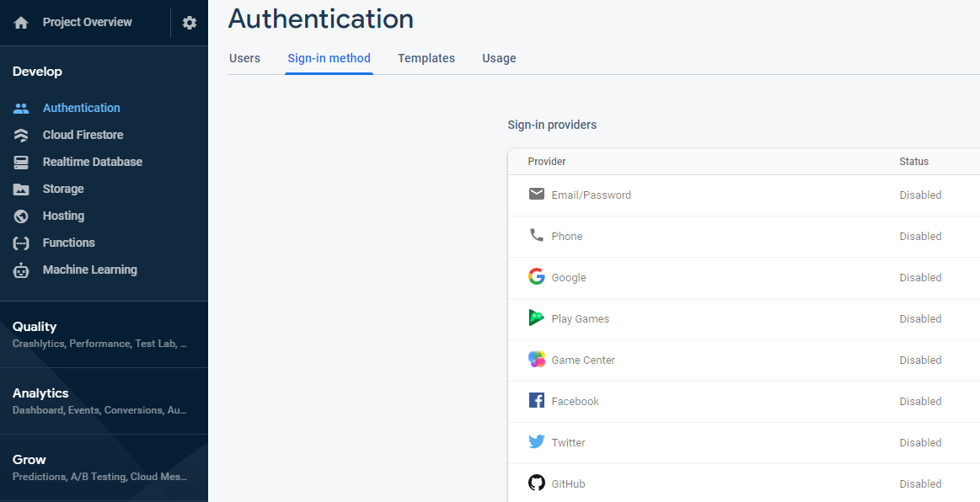Click Predictions, A/B Testing subtitle
980x502 pixels.
click(x=100, y=477)
